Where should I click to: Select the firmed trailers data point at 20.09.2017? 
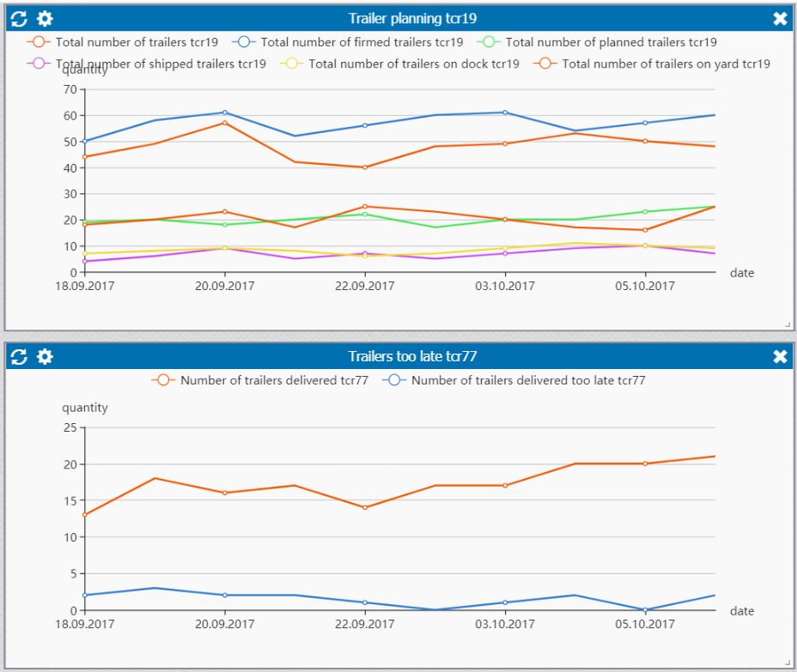pyautogui.click(x=225, y=112)
